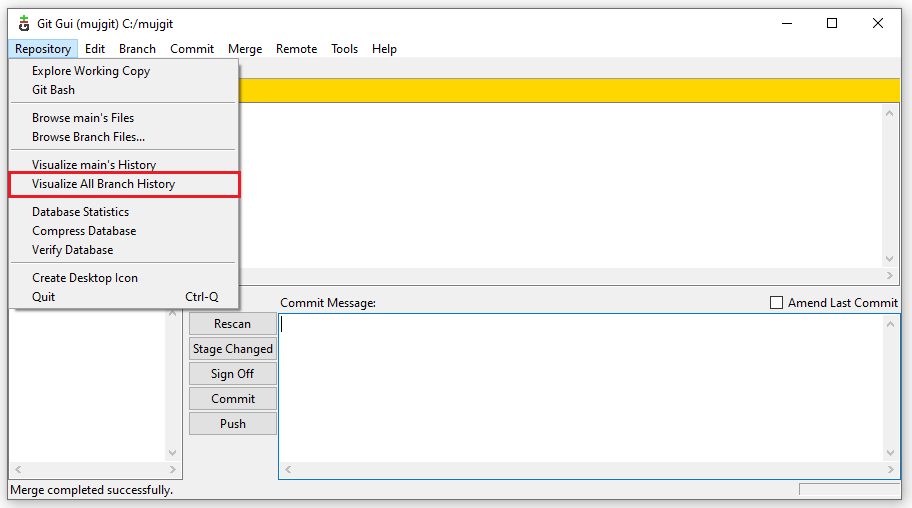Open Database Statistics
This screenshot has width=912, height=508.
(x=123, y=212)
